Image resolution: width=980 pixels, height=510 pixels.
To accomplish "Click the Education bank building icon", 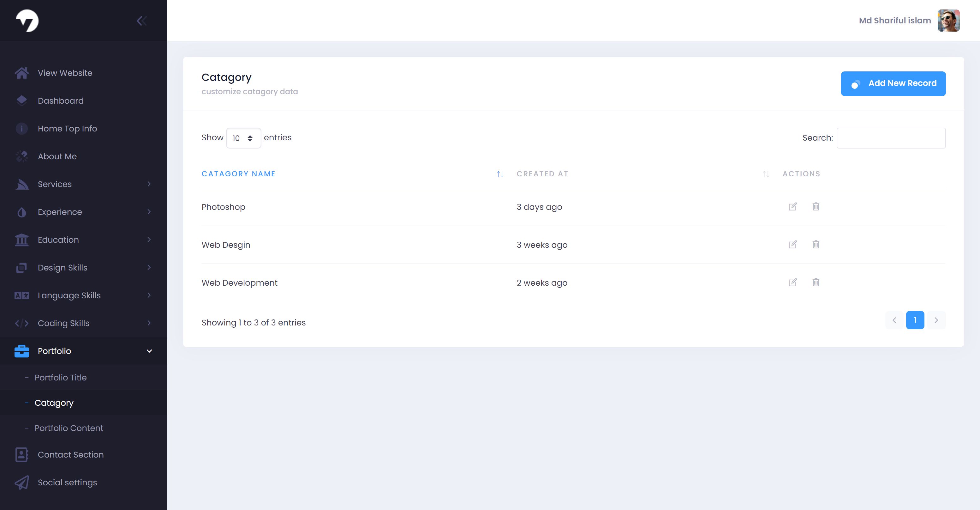I will coord(22,240).
